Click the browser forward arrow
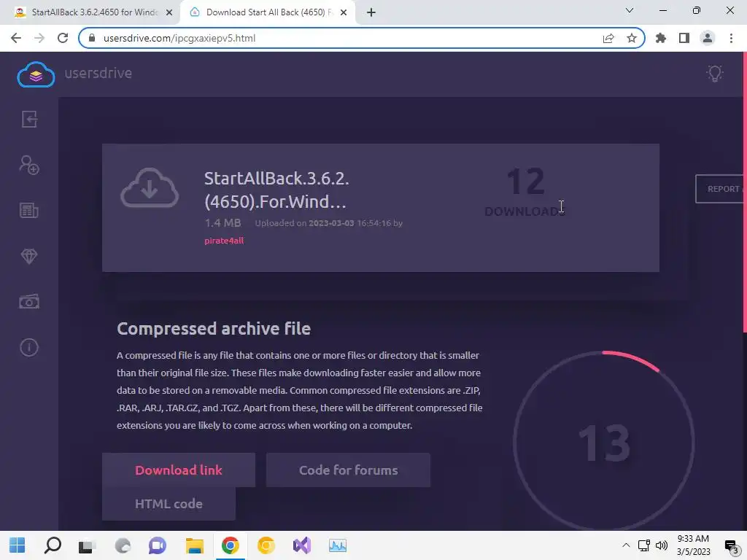747x560 pixels. tap(39, 38)
